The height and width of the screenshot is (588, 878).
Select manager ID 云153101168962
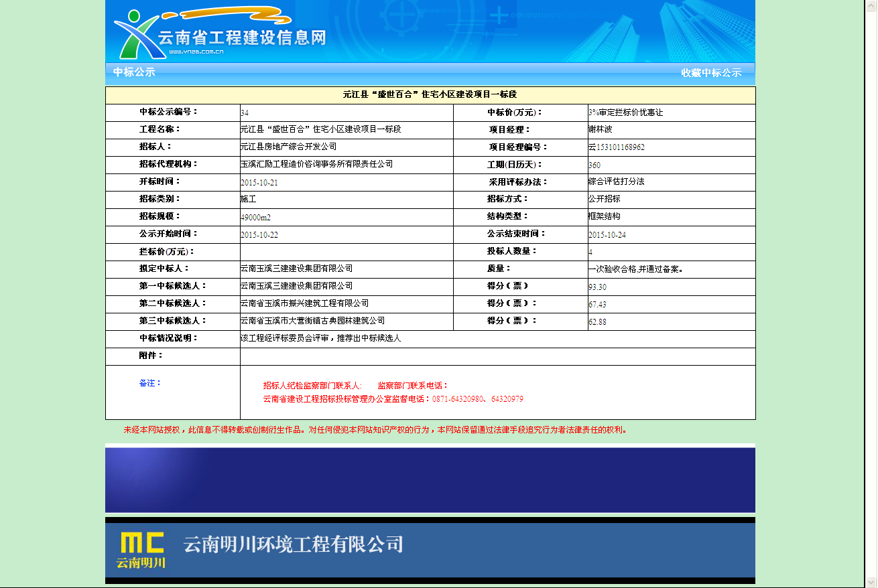tap(617, 147)
